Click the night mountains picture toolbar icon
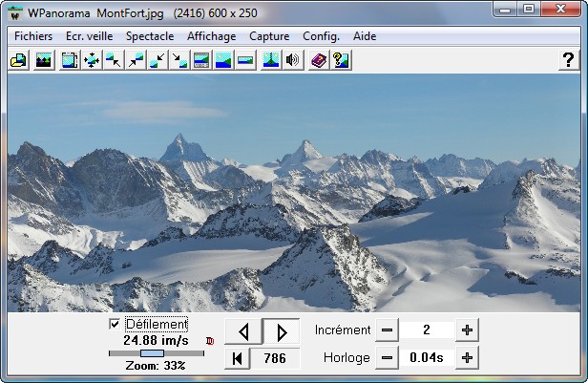The width and height of the screenshot is (588, 383). click(44, 60)
